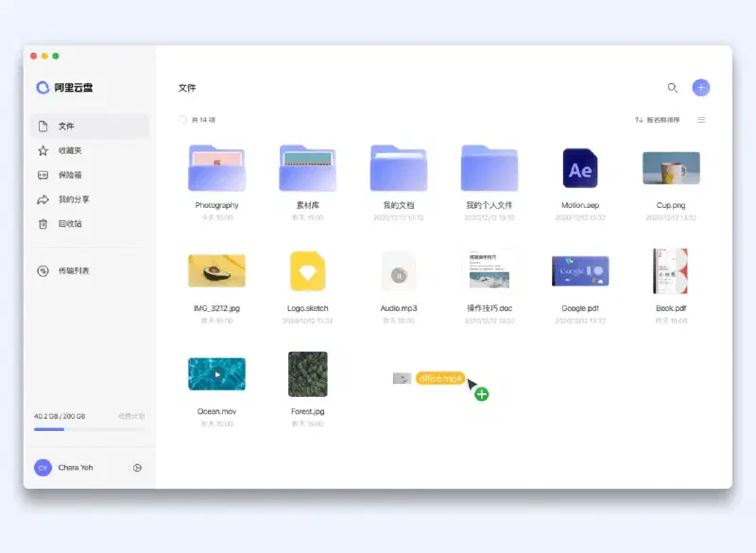Viewport: 756px width, 553px height.
Task: Click the Aliyun Drive logo icon
Action: (43, 87)
